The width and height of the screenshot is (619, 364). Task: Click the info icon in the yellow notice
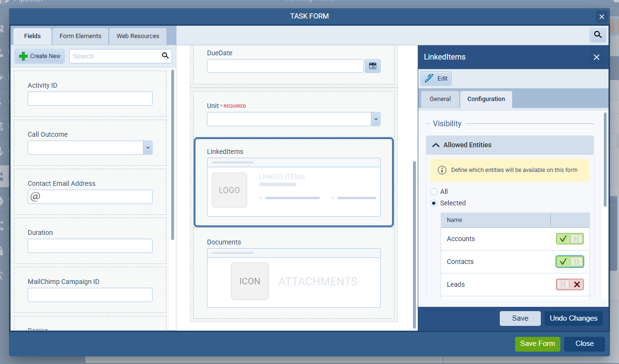point(442,170)
